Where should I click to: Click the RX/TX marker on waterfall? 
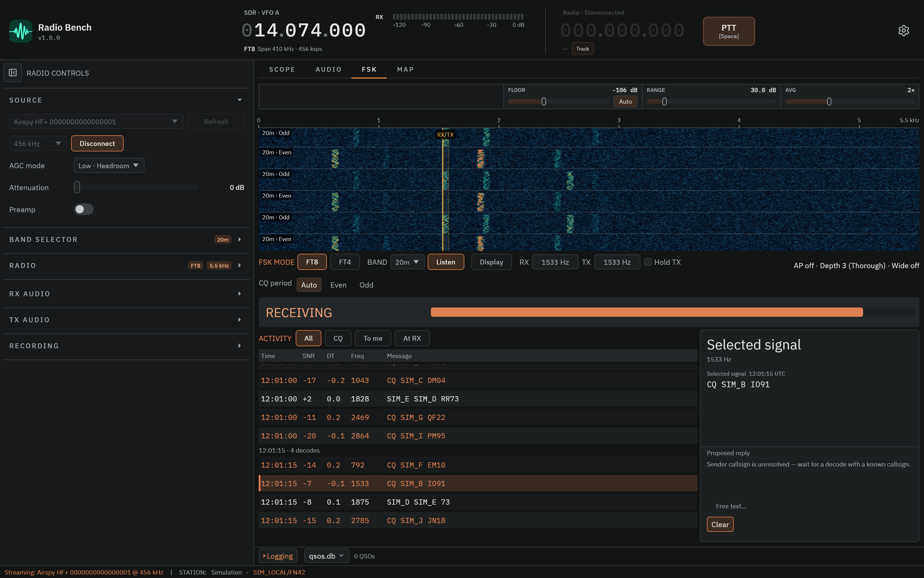[445, 135]
